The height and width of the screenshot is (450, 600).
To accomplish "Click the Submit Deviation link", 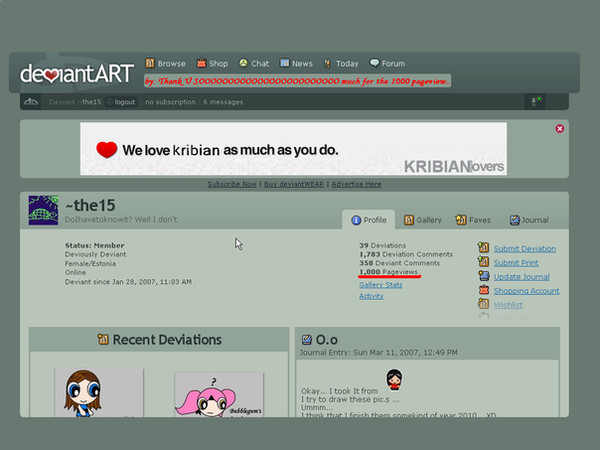I will point(525,249).
